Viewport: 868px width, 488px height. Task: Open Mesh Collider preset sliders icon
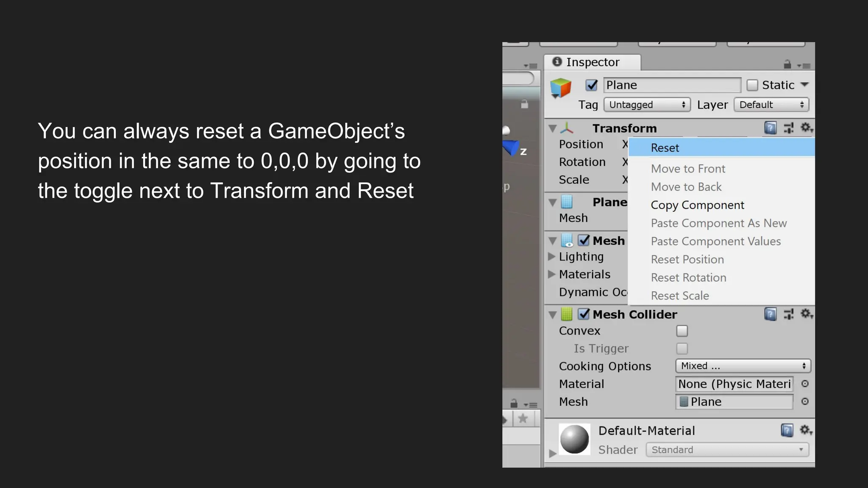(789, 314)
